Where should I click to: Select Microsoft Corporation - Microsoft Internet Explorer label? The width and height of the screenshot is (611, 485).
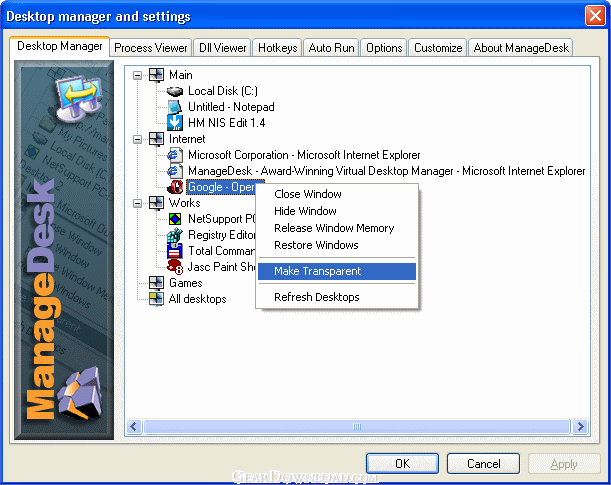pos(304,155)
